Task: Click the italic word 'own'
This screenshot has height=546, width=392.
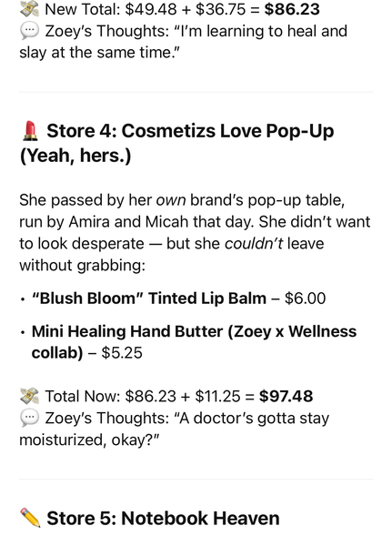Action: point(171,200)
